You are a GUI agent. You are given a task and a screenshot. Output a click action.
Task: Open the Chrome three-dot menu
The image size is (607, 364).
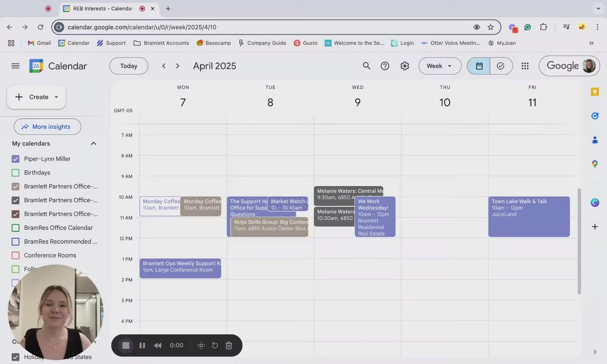[598, 27]
